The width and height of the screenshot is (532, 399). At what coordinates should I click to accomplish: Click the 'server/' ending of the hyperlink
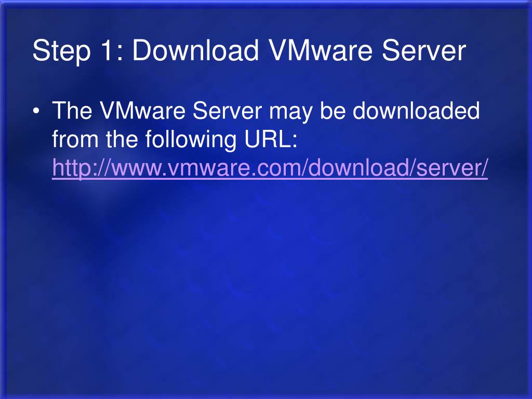pos(452,168)
